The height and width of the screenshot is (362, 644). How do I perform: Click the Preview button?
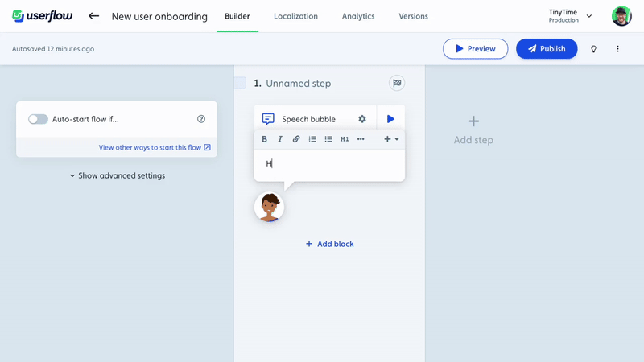pos(475,49)
